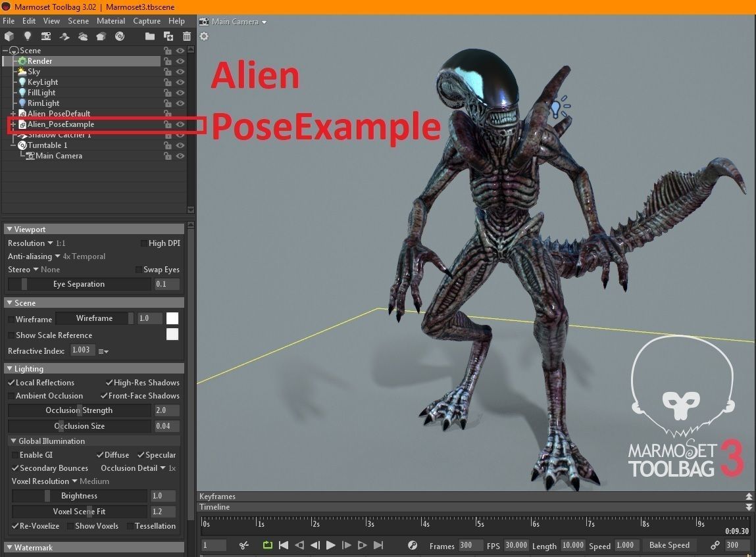Lock the KeyLight object
Viewport: 756px width, 557px height.
point(167,82)
